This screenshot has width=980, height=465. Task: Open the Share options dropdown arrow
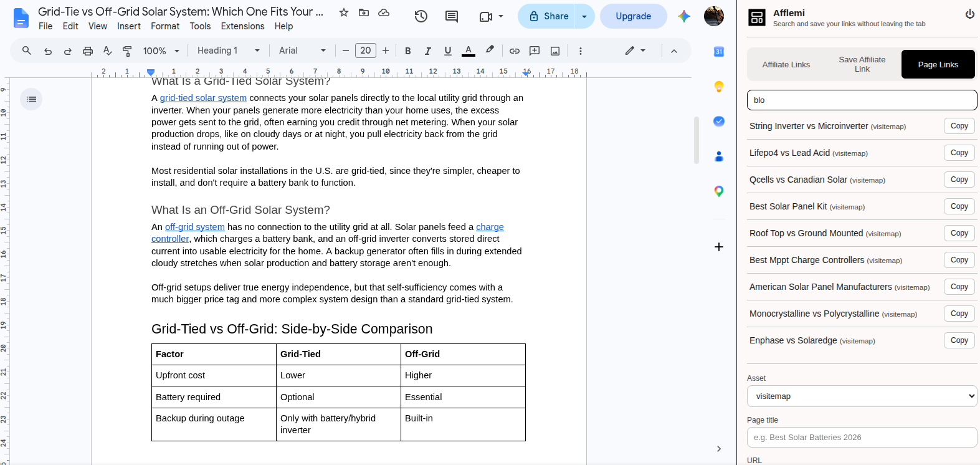coord(584,16)
